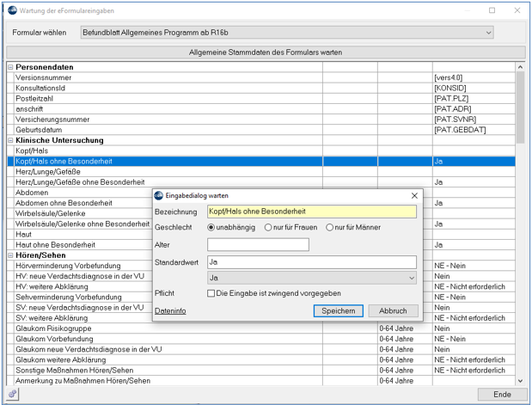
Task: Select the anschrift row
Action: [x=261, y=109]
